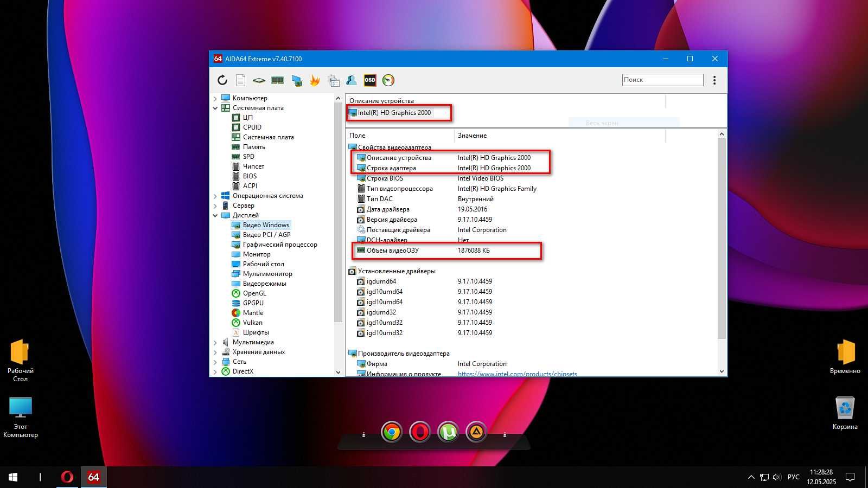Viewport: 868px width, 488px height.
Task: Launch uTorrent from the dock
Action: pyautogui.click(x=448, y=432)
